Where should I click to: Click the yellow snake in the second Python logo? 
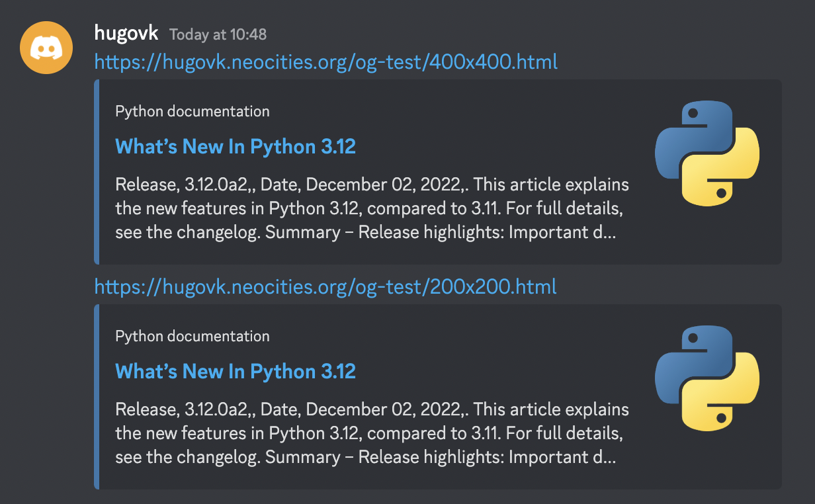click(x=728, y=396)
